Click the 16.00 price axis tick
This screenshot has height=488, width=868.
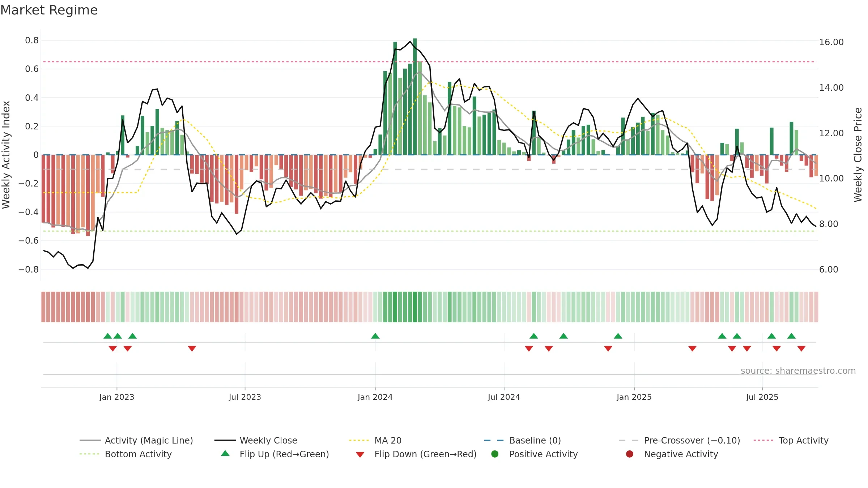point(831,42)
